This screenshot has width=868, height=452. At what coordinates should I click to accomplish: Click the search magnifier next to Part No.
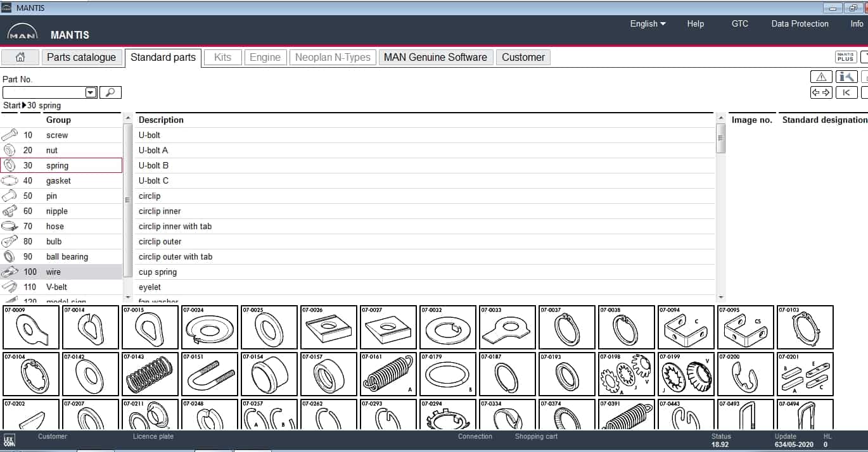(110, 92)
